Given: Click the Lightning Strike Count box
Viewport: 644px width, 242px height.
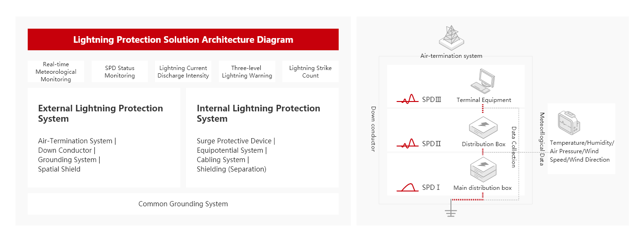Looking at the screenshot, I should (310, 72).
